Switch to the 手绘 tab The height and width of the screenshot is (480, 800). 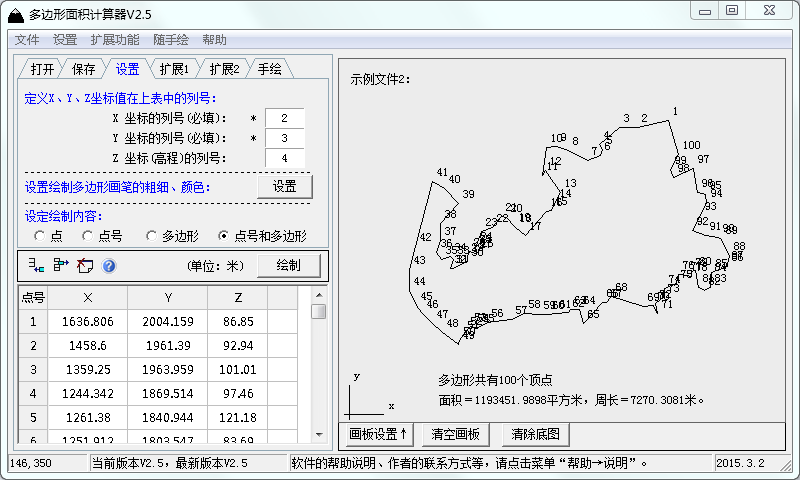tap(269, 69)
